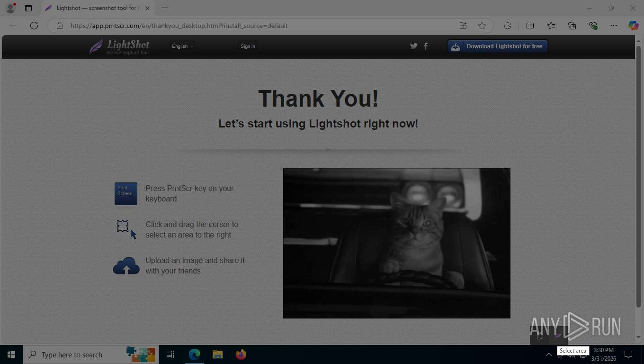The height and width of the screenshot is (364, 644).
Task: Click Download Lightshot for free button
Action: coord(498,46)
